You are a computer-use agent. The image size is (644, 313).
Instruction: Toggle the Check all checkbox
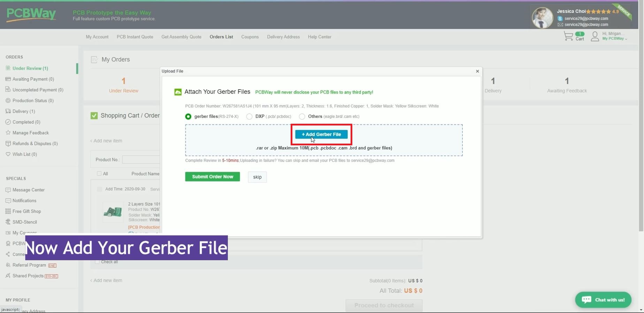point(97,262)
